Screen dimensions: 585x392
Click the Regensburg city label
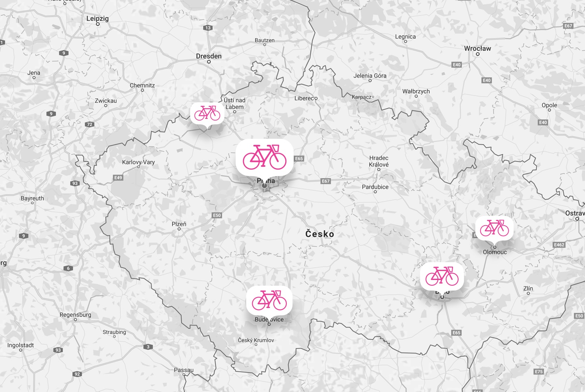pos(76,314)
